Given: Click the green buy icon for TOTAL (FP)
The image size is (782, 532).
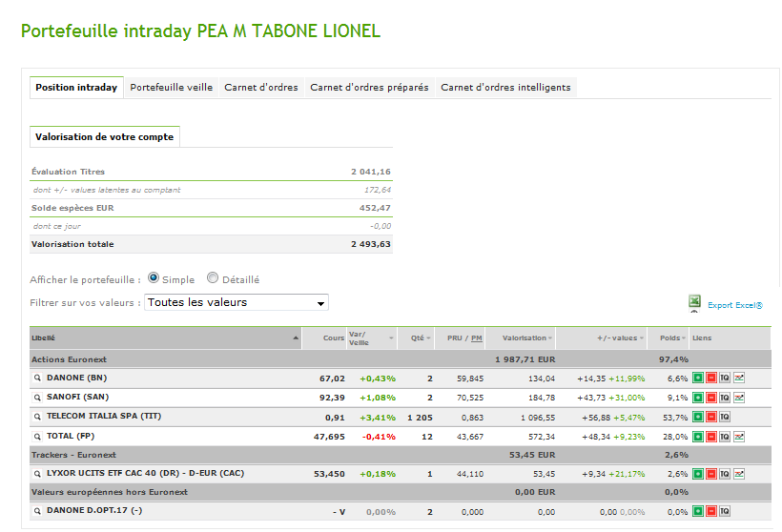Looking at the screenshot, I should click(x=698, y=437).
